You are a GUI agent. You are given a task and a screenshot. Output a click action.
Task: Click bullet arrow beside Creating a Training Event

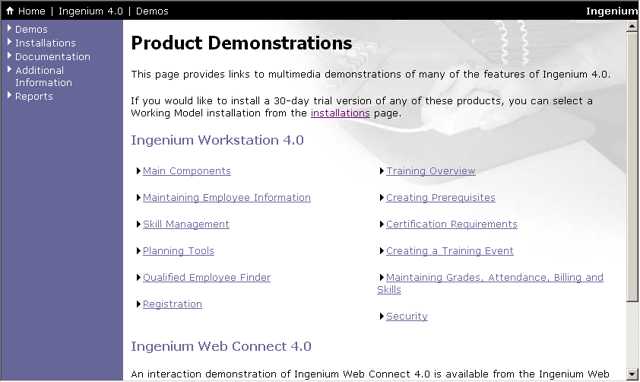coord(382,250)
